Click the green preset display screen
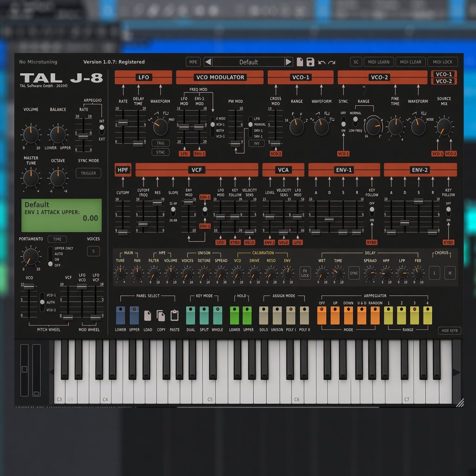 61,215
